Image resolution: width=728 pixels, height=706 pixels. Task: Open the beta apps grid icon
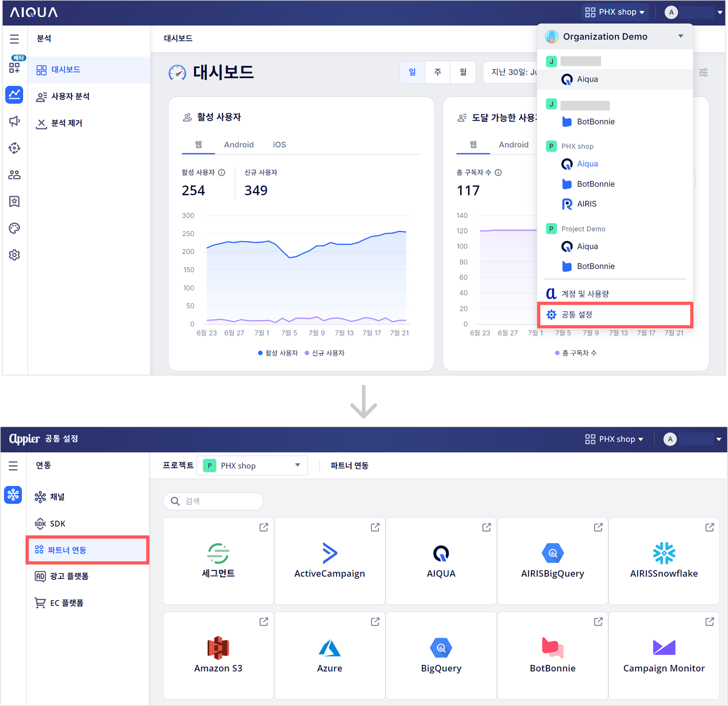tap(14, 67)
